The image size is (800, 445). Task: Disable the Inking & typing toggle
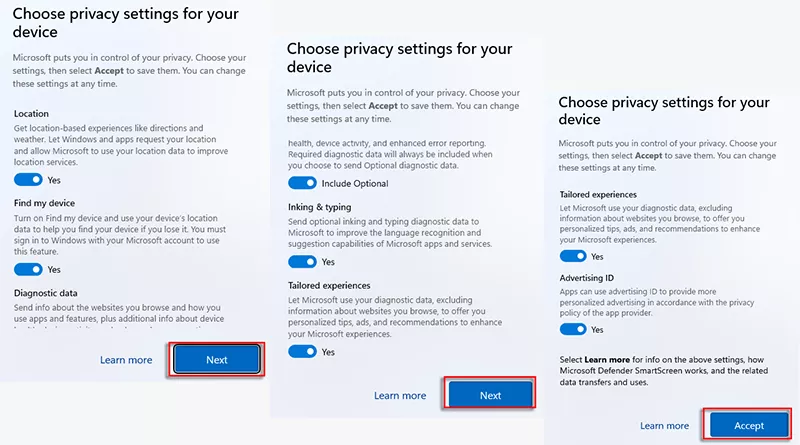tap(302, 262)
